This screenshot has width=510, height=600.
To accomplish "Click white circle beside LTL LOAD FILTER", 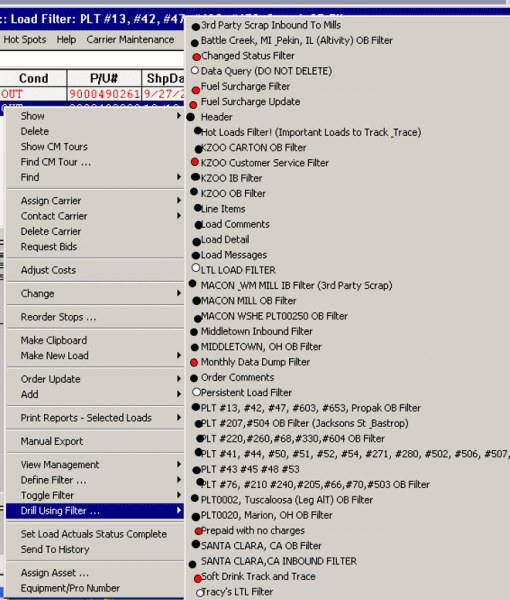I will tap(196, 268).
